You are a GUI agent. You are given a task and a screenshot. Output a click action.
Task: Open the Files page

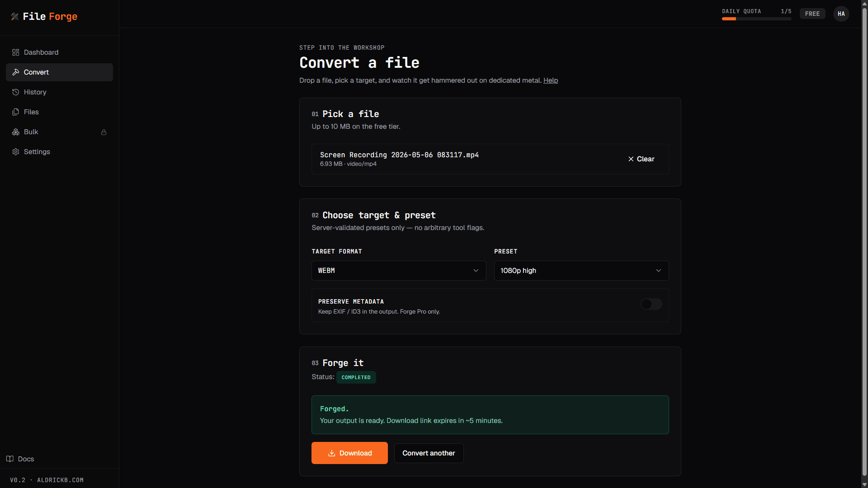click(x=59, y=112)
